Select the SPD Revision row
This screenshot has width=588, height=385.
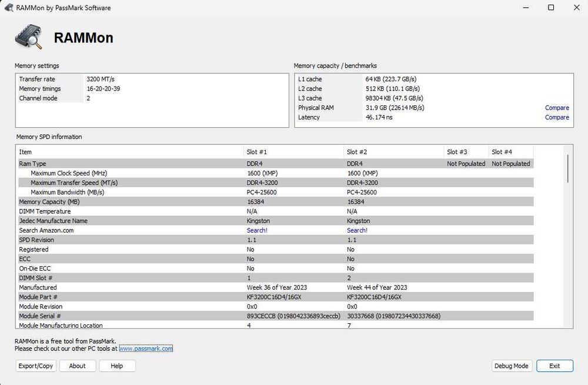pyautogui.click(x=276, y=240)
